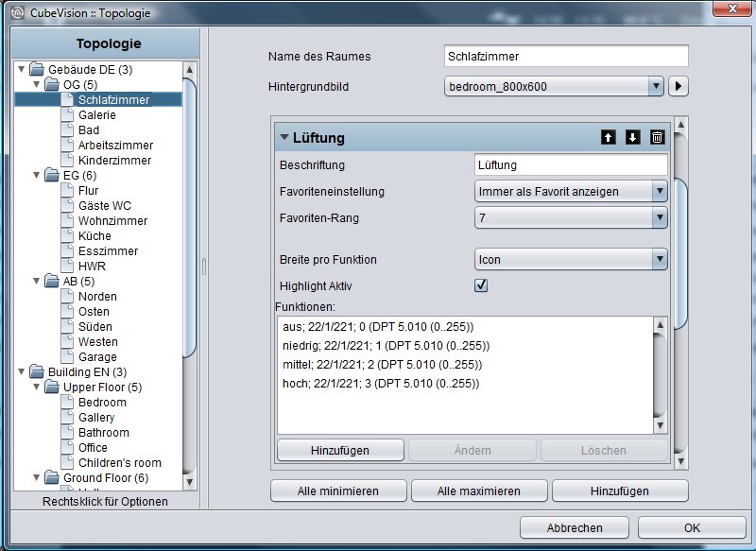
Task: Preview the background image with play button
Action: click(x=679, y=86)
